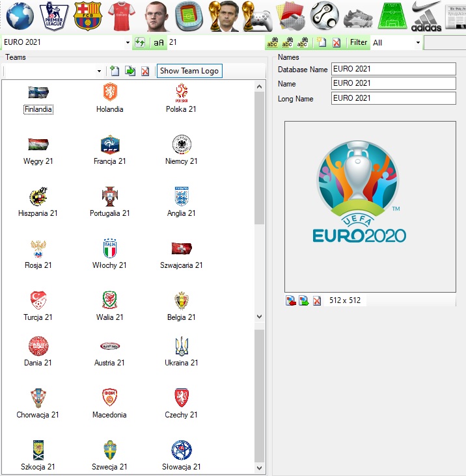This screenshot has width=466, height=476.
Task: Open the green pitch formation icon
Action: (x=392, y=16)
